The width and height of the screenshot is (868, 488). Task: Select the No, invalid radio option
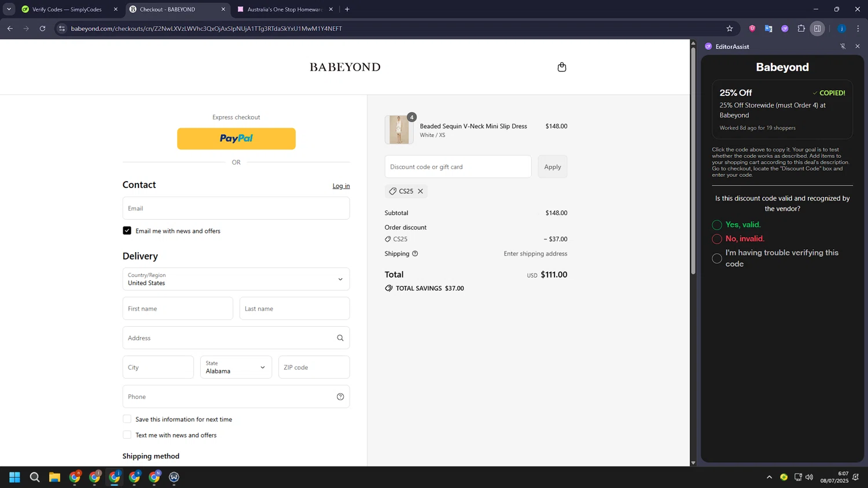(717, 239)
